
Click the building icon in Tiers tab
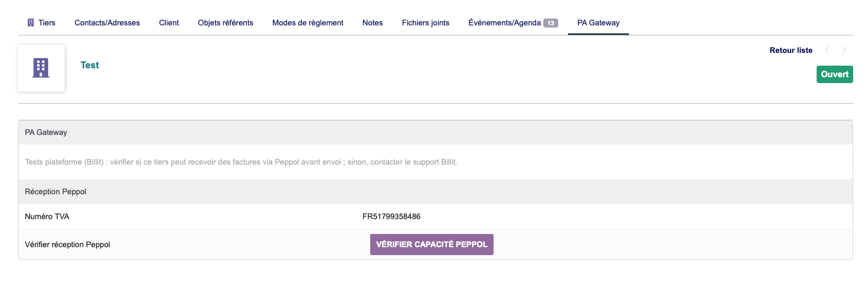(x=31, y=23)
